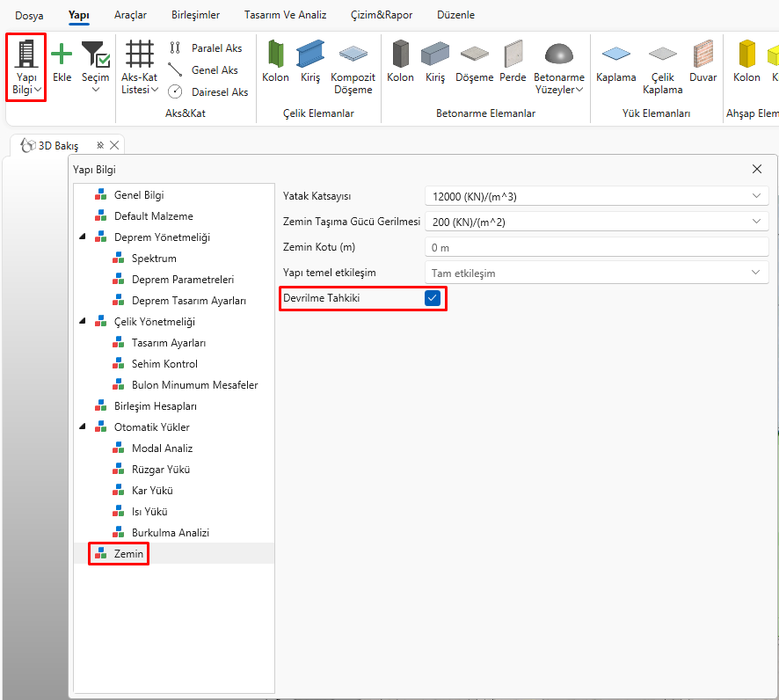Select the Betonarme Yüzeyler dome icon

(559, 55)
